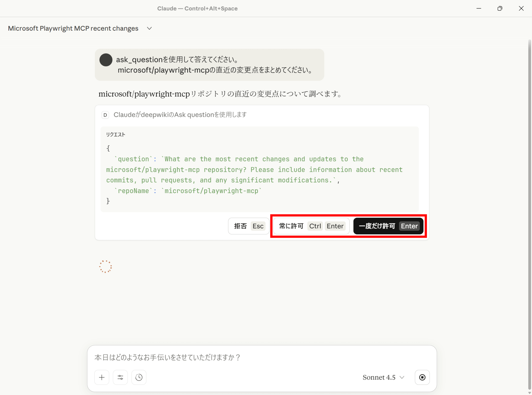Screen dimensions: 532x395
Task: Click the Ask question tool header text
Action: pos(180,115)
